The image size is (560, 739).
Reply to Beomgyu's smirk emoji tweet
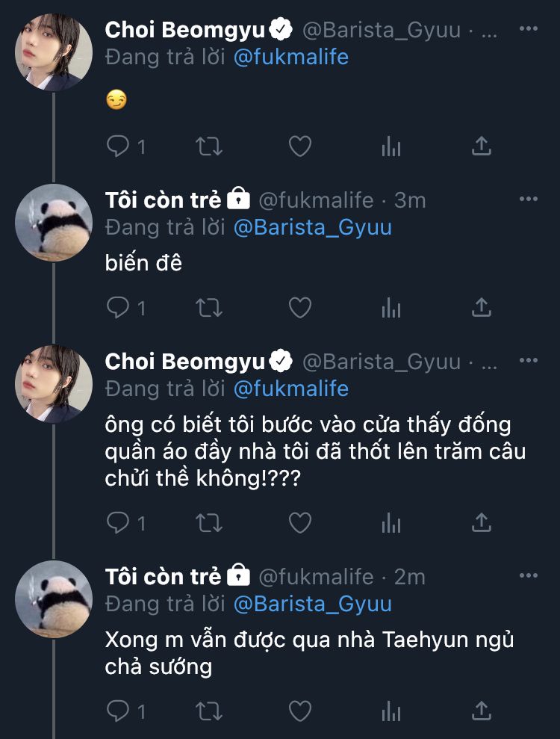click(119, 146)
